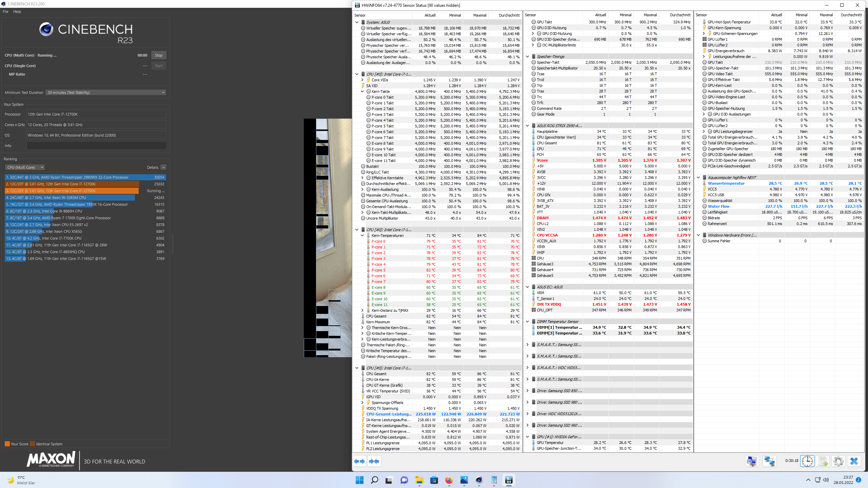This screenshot has width=868, height=488.
Task: Click the HWiNFO taskbar icon
Action: pos(509,480)
